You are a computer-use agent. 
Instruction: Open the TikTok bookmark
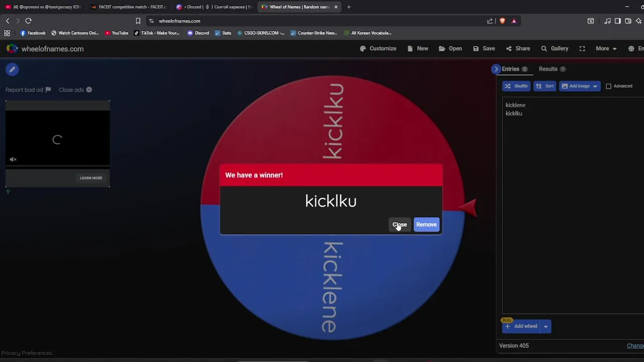tap(156, 33)
